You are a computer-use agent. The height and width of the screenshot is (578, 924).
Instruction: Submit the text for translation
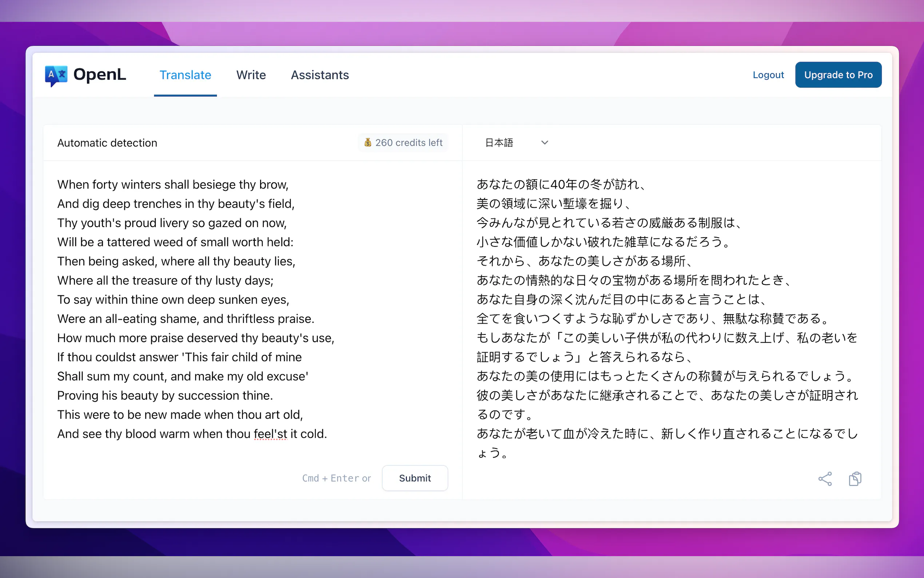pyautogui.click(x=415, y=478)
